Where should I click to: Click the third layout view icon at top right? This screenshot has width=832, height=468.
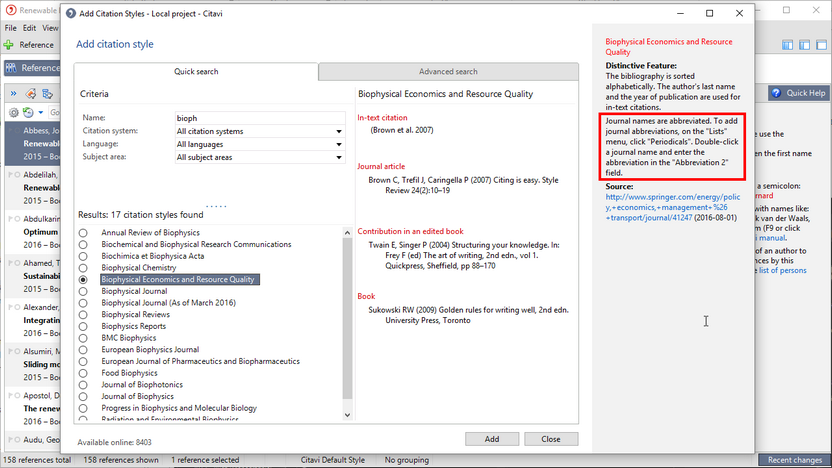pos(821,45)
